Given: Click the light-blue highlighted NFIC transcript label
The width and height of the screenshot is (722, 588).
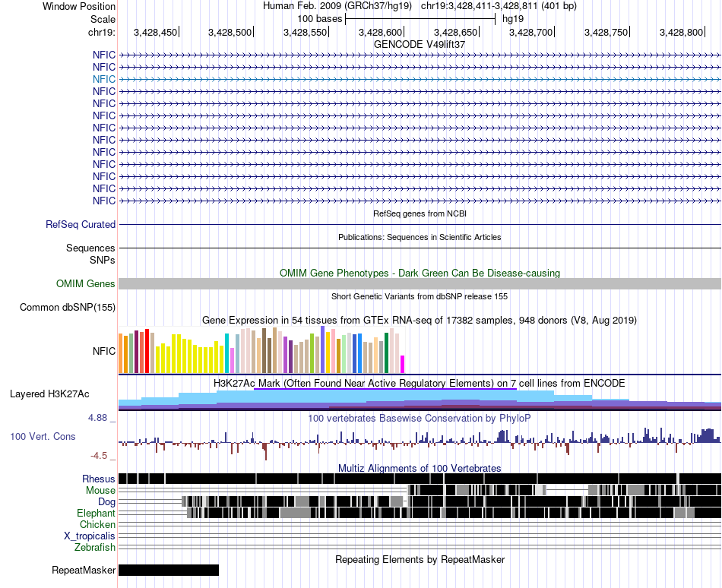Looking at the screenshot, I should (x=103, y=79).
